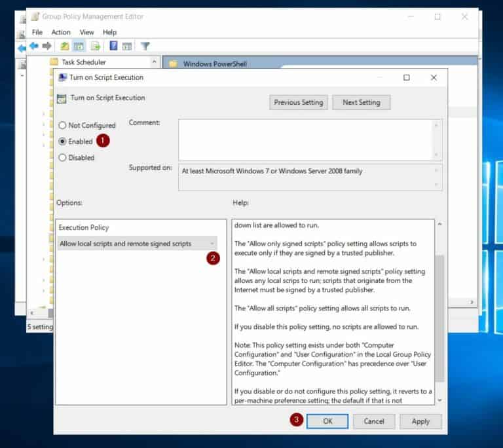Click the Show/Hide Action Pane icon
Screen dimensions: 503x448
pyautogui.click(x=127, y=47)
